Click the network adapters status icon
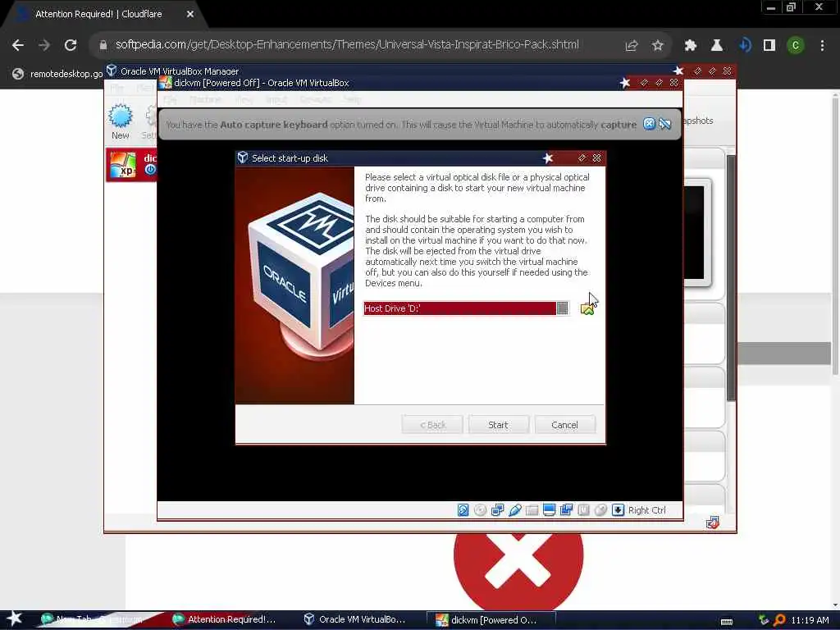 498,510
